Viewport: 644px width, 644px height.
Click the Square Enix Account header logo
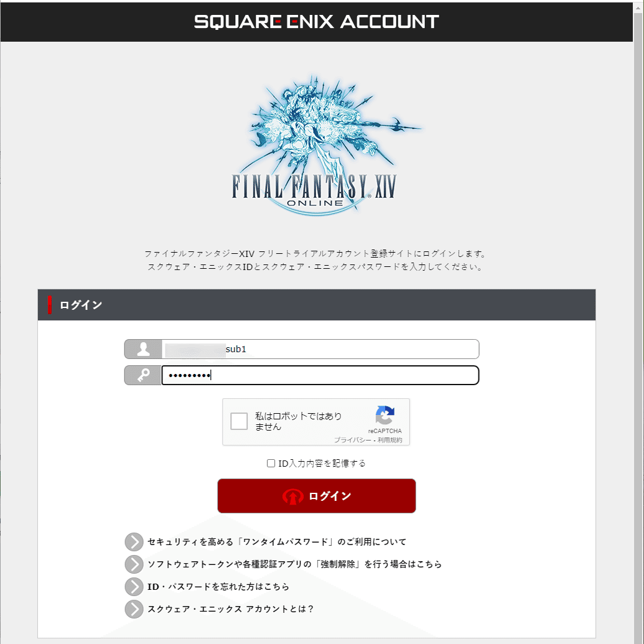click(316, 22)
